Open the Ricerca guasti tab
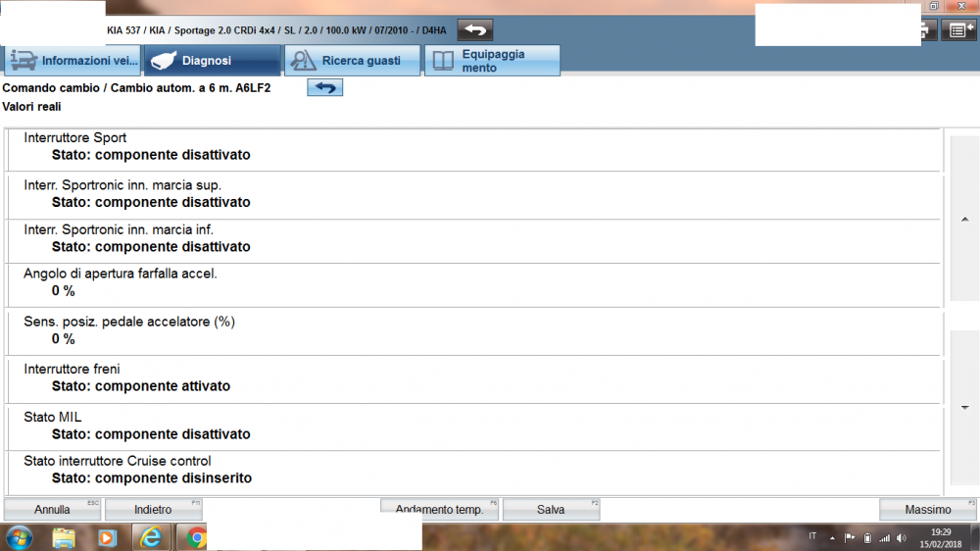 coord(353,61)
